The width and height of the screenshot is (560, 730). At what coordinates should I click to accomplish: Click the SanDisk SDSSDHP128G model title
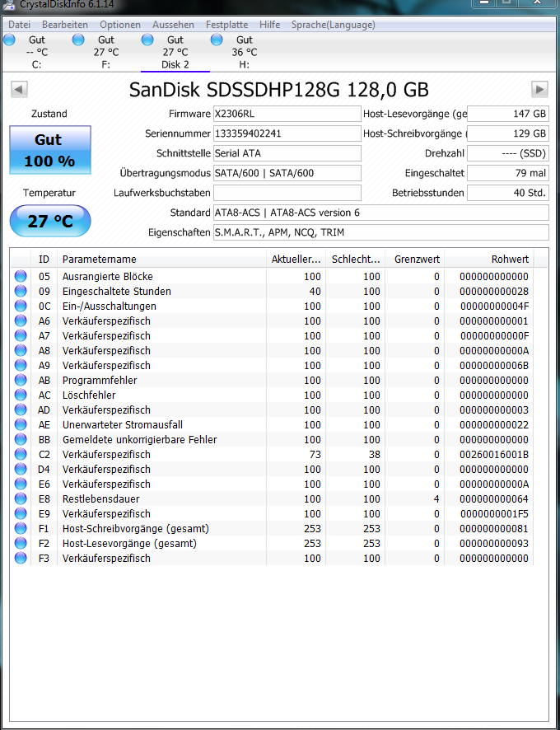point(279,89)
